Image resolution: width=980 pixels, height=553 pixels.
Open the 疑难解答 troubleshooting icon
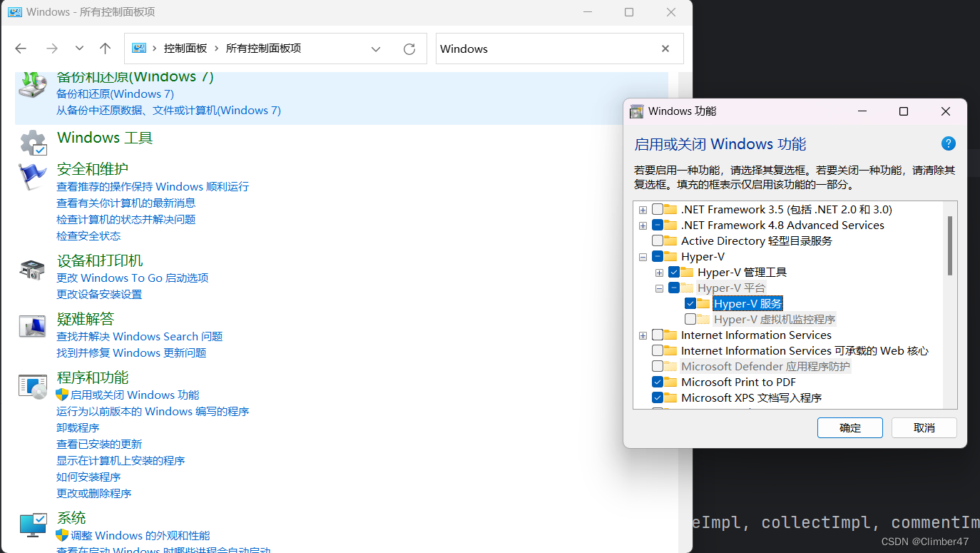[x=33, y=326]
